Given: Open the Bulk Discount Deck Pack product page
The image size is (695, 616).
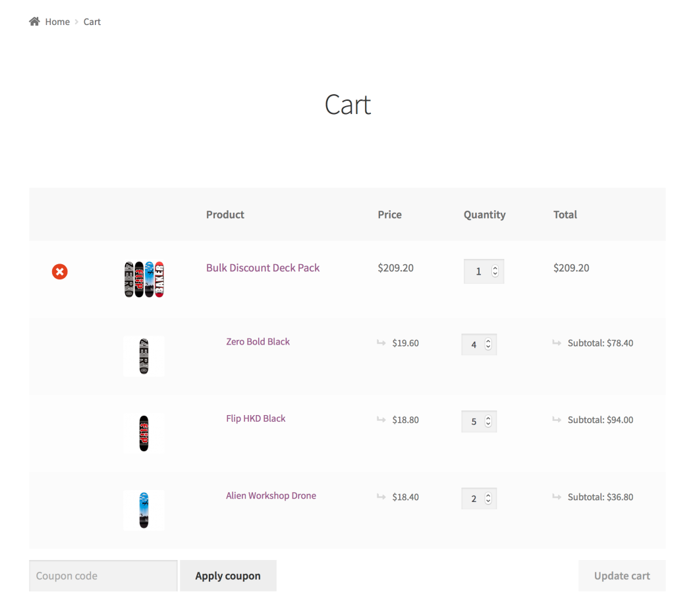Looking at the screenshot, I should (x=263, y=267).
